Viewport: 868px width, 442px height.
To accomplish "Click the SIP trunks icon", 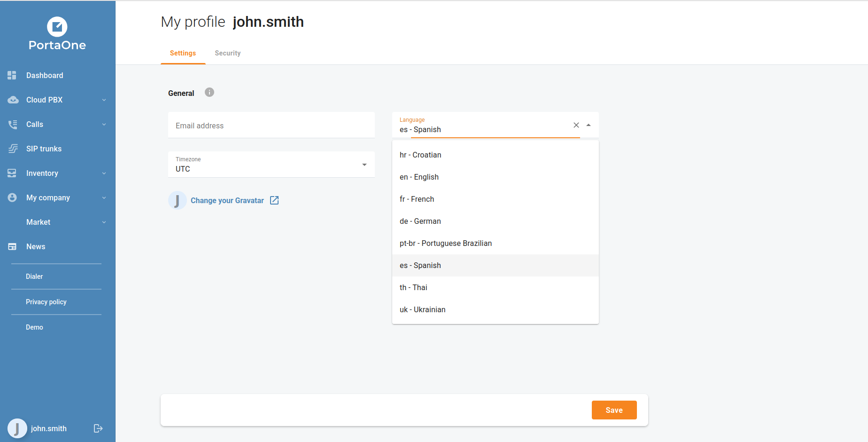I will 13,149.
